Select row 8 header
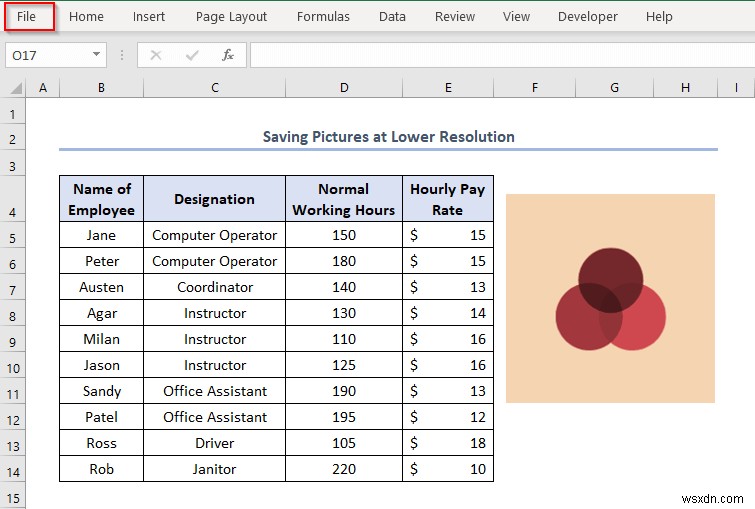 point(13,315)
